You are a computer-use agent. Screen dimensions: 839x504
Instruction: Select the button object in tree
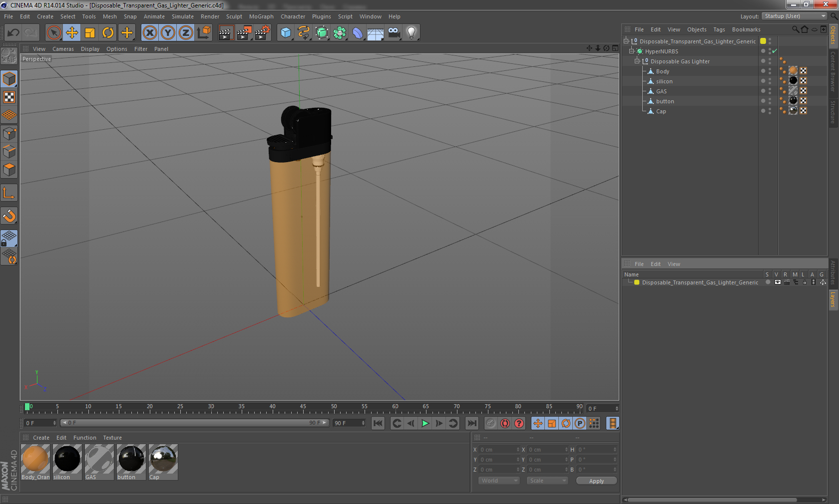click(x=665, y=101)
